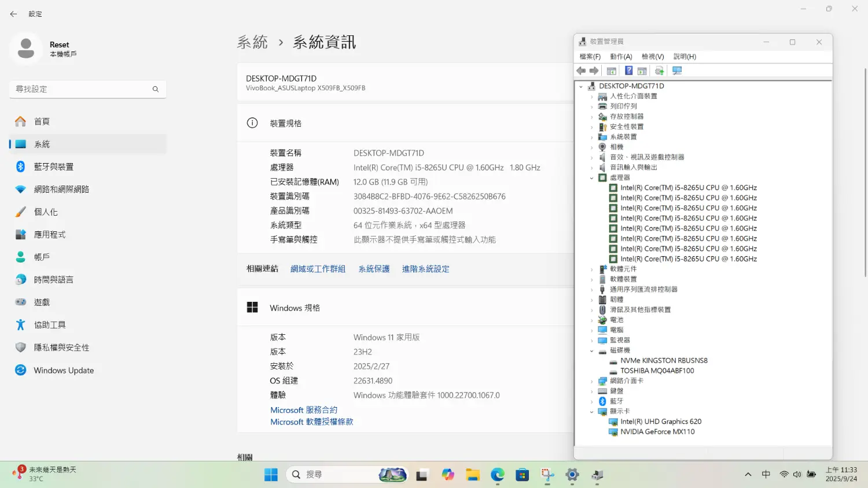Screen dimensions: 868x488
Task: Open the Microsoft 軟體授權條款 link
Action: point(311,422)
